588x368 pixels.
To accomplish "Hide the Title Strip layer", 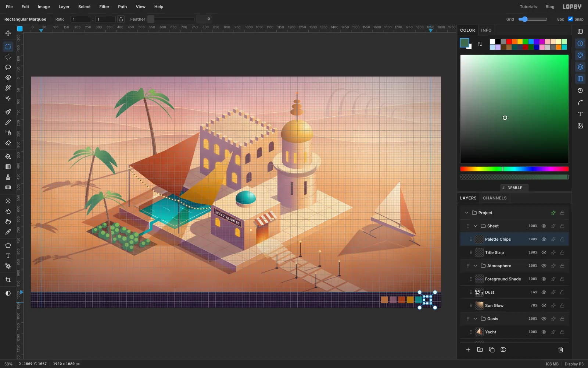I will pyautogui.click(x=544, y=252).
